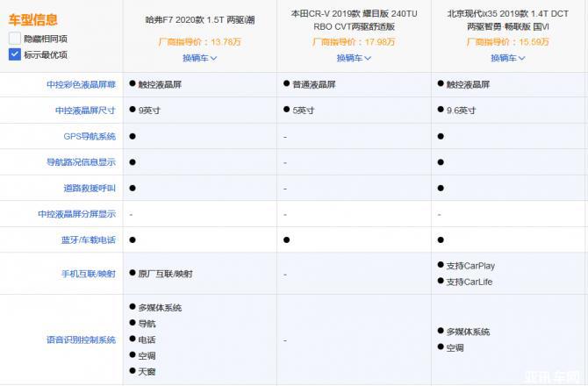Open the 哈弗F7 2020款 1.5T model link
The height and width of the screenshot is (386, 588).
(x=199, y=18)
